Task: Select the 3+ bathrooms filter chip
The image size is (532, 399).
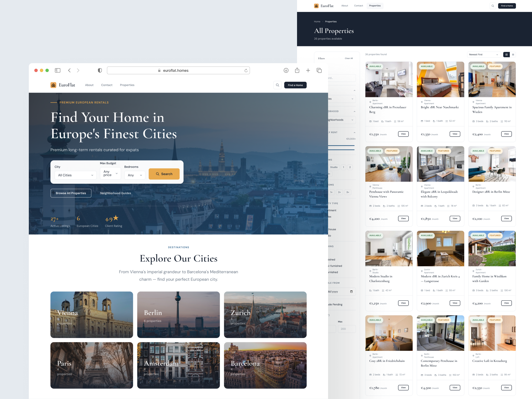Action: (348, 192)
